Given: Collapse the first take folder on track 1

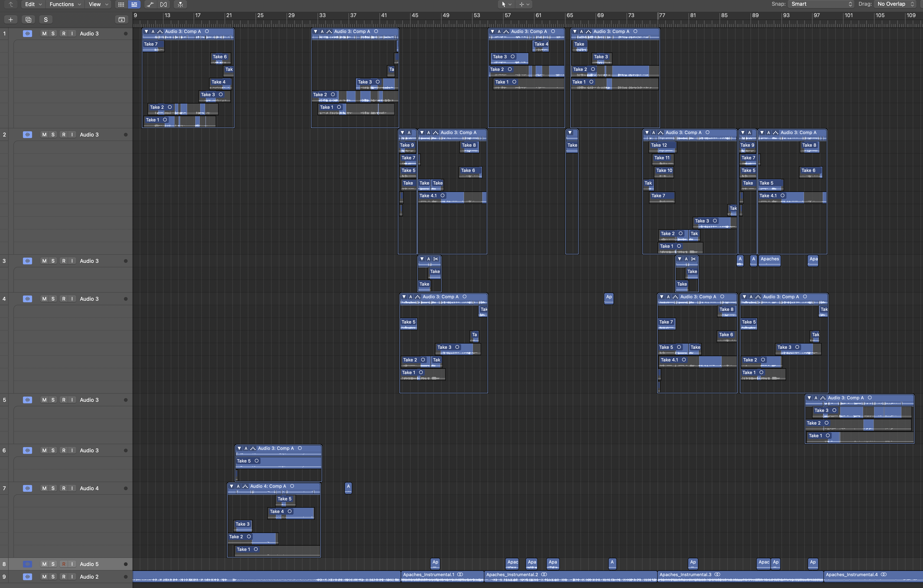Looking at the screenshot, I should click(x=146, y=31).
